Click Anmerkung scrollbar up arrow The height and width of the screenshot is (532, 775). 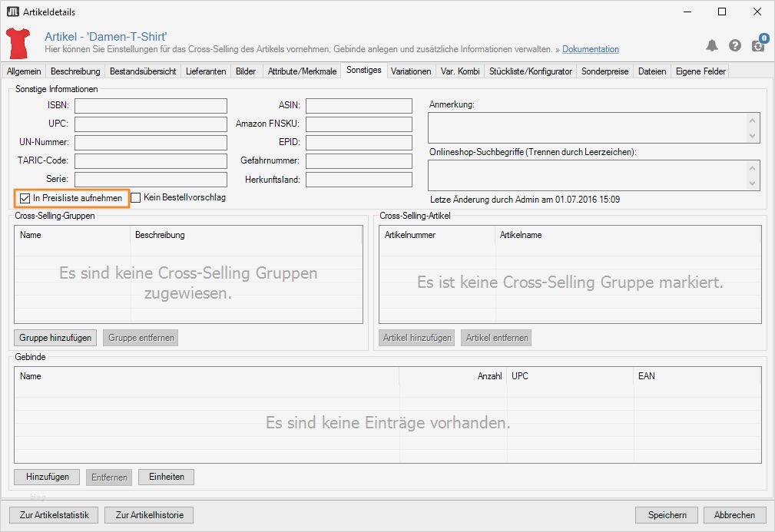(752, 121)
